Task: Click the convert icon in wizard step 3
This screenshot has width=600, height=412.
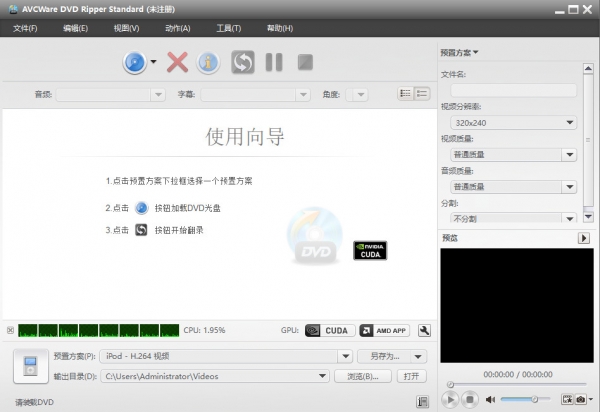Action: pyautogui.click(x=141, y=230)
